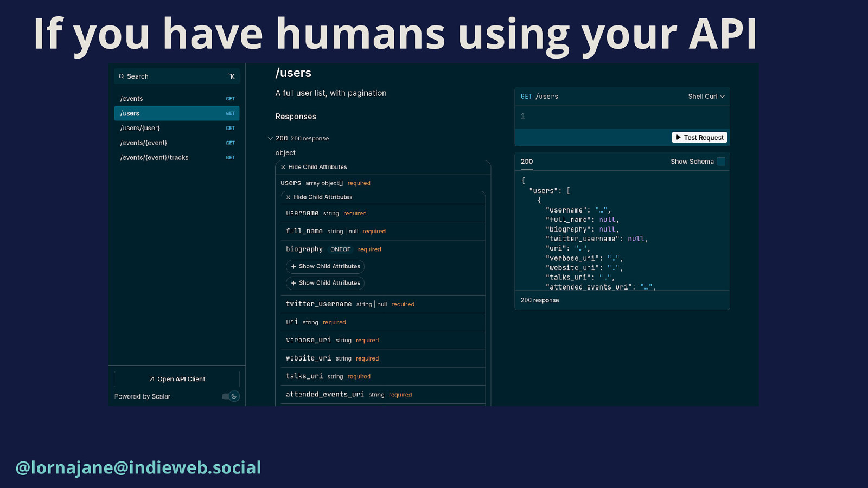The image size is (868, 488).
Task: Click the Open API Client button
Action: [177, 379]
